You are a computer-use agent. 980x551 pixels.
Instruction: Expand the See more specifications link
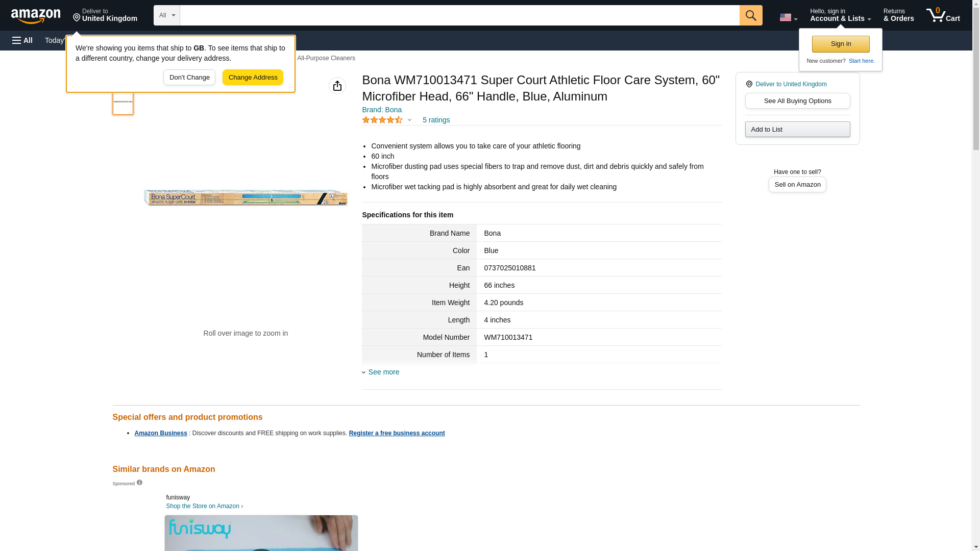(x=383, y=372)
